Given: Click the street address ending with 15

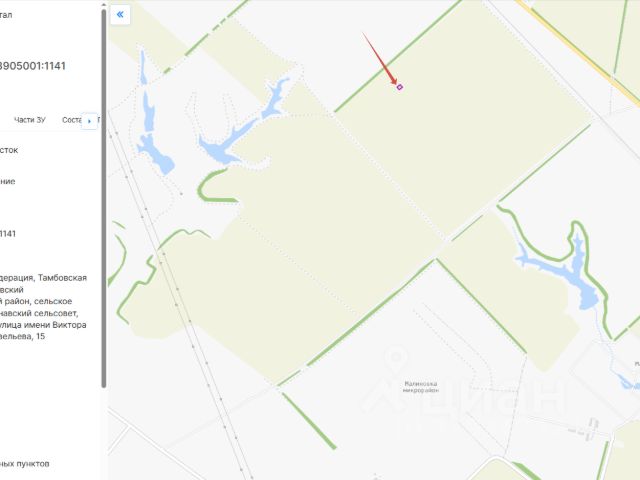Looking at the screenshot, I should (43, 331).
